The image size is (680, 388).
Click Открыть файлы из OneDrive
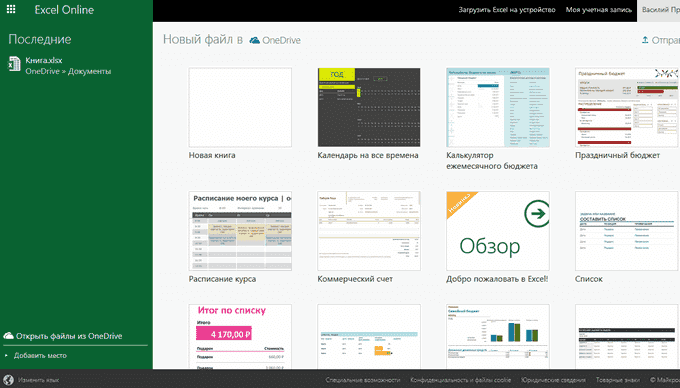pos(69,336)
